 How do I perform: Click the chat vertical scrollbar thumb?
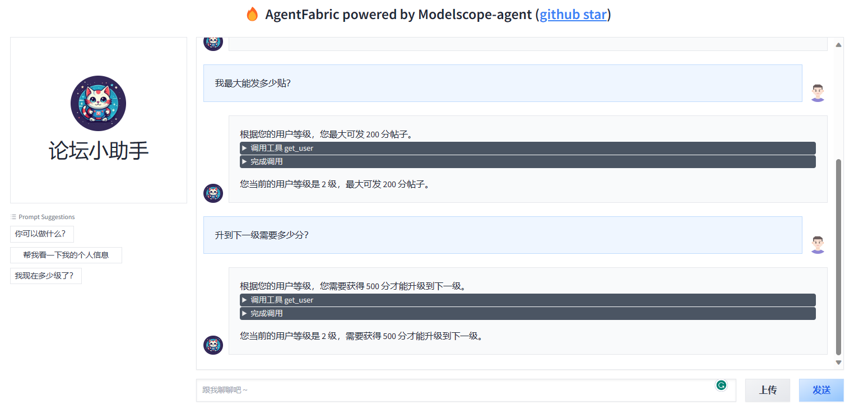(x=838, y=257)
